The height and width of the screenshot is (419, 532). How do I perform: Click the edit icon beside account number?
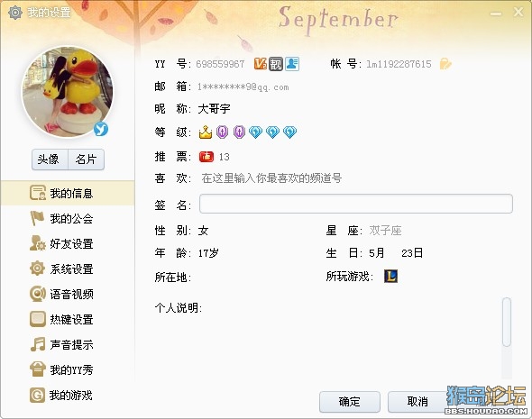[445, 64]
